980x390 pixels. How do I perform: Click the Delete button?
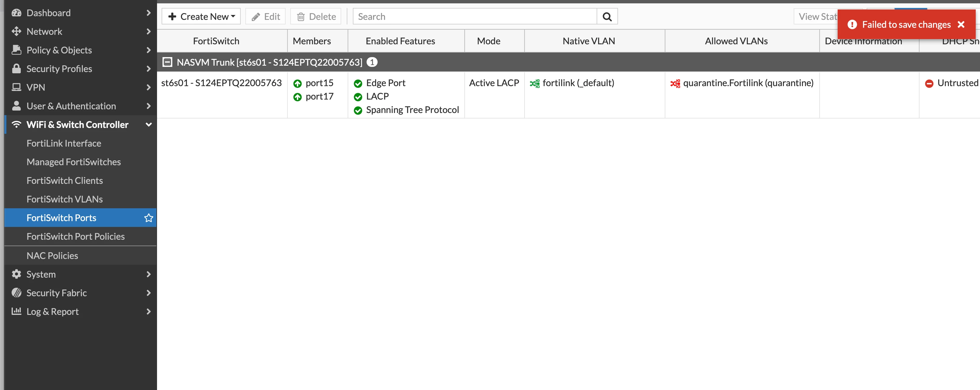pos(316,16)
